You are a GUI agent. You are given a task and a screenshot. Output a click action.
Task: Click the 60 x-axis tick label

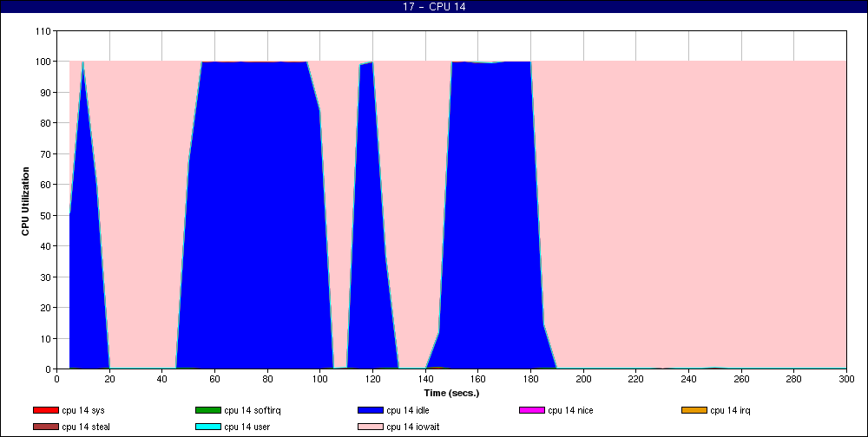[x=214, y=379]
